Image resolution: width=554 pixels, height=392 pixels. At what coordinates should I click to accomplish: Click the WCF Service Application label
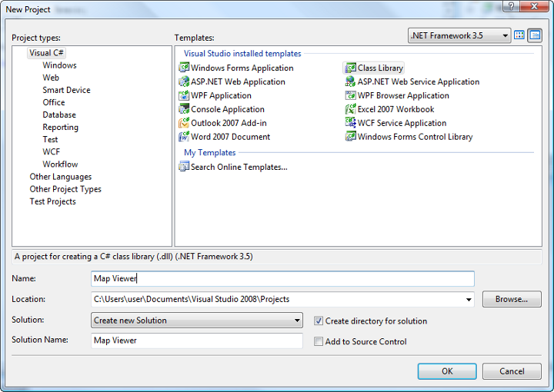402,123
